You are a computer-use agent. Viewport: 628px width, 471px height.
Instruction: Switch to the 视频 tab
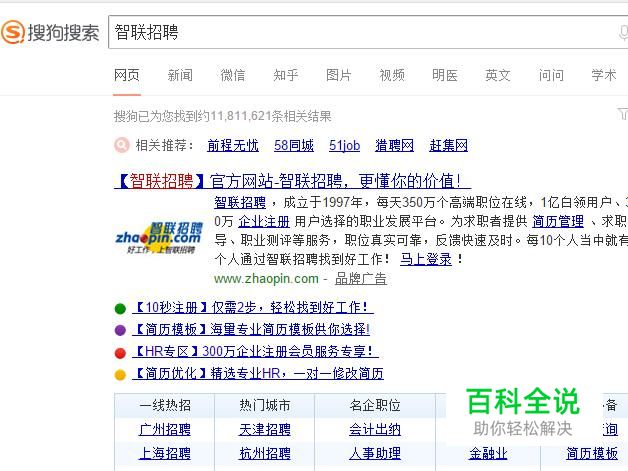[392, 75]
